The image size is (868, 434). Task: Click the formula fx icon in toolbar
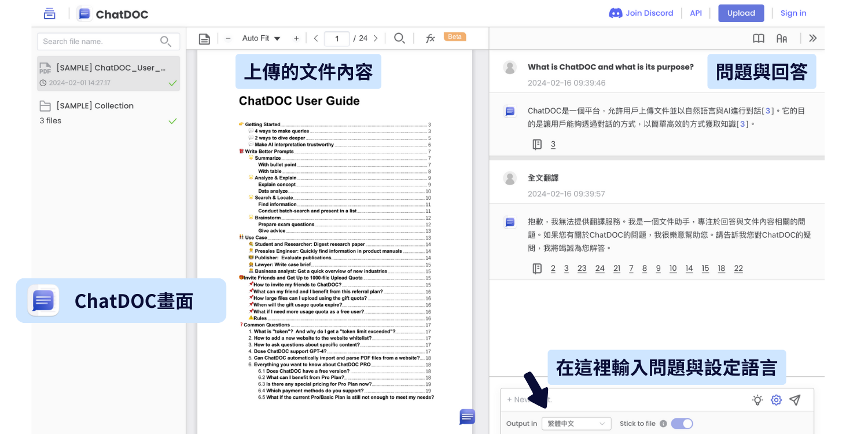pyautogui.click(x=430, y=38)
